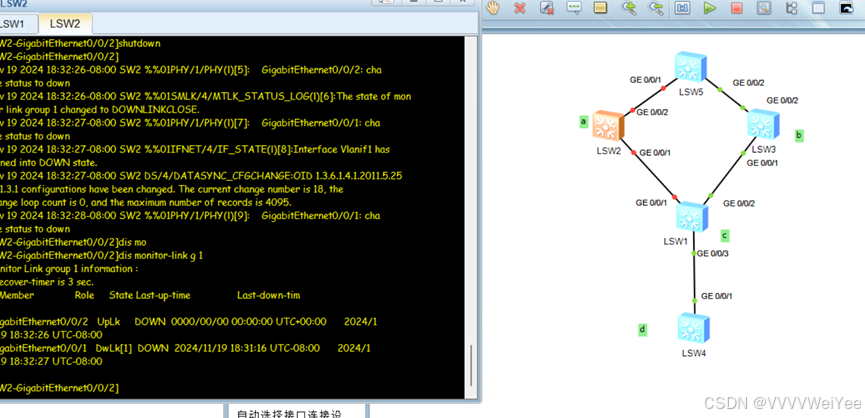Viewport: 865px width, 418px height.
Task: Switch to the LSW1 terminal tab
Action: click(x=12, y=24)
